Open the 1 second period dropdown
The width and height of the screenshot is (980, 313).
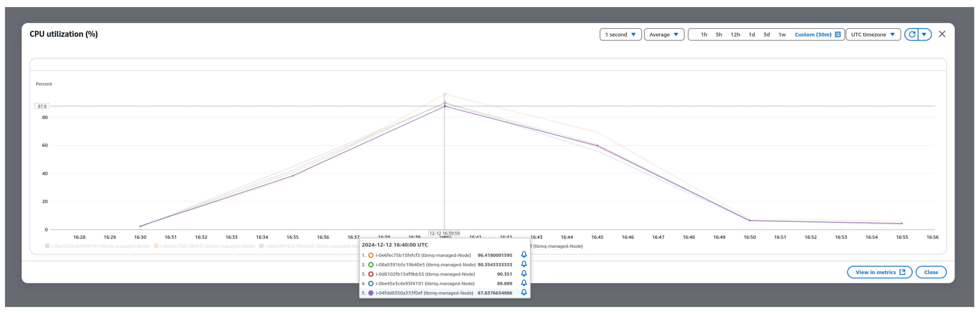tap(620, 34)
